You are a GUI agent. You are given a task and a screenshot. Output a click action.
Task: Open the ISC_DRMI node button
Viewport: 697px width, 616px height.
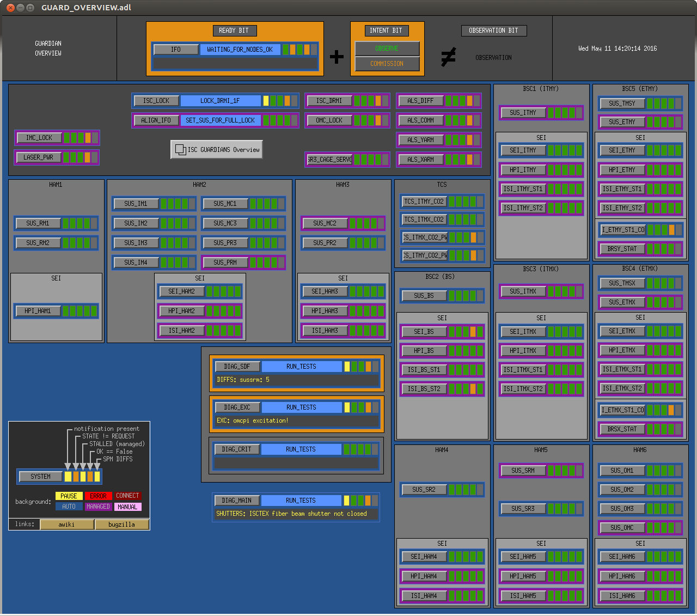point(329,101)
